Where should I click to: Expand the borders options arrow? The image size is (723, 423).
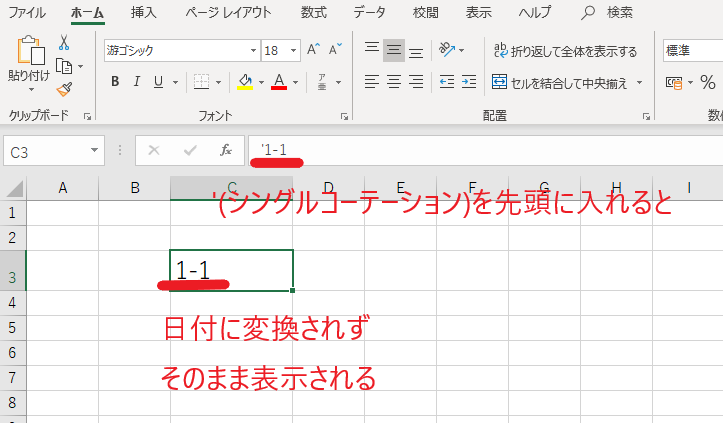point(218,83)
